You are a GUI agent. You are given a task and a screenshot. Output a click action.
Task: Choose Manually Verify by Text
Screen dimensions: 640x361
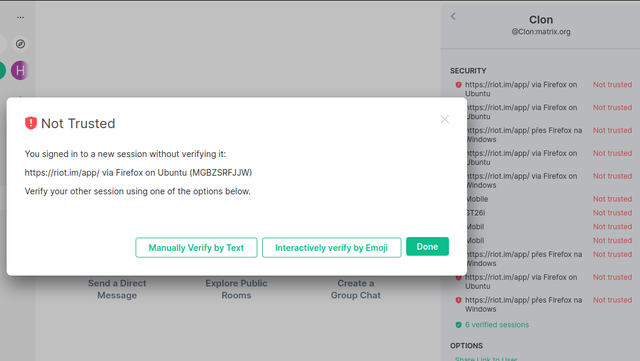196,247
